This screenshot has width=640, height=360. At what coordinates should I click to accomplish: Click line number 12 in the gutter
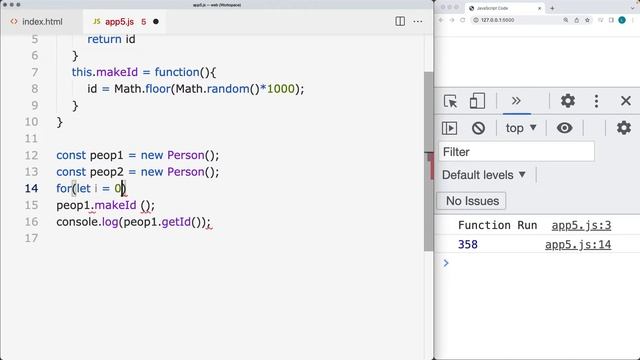pos(31,155)
